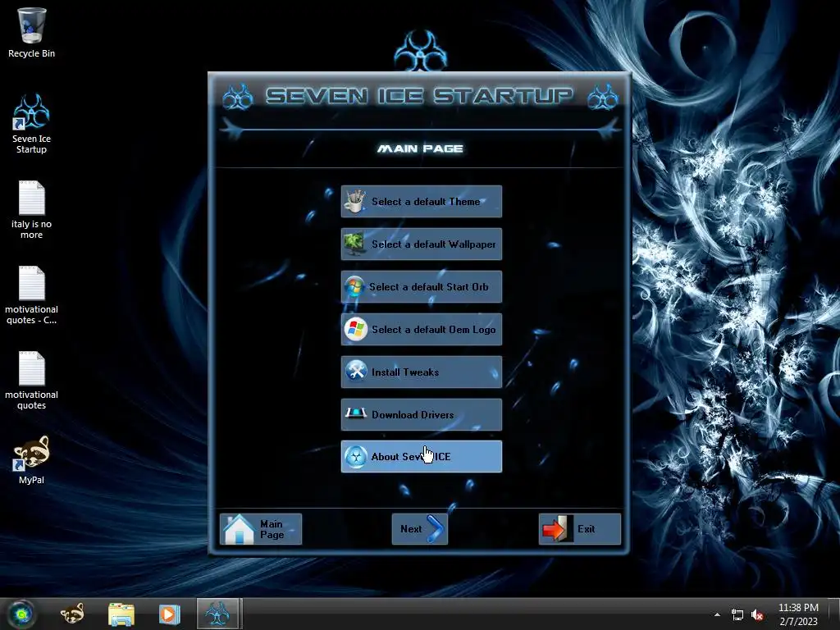Open file explorer from the taskbar
Viewport: 840px width, 630px height.
(x=121, y=614)
